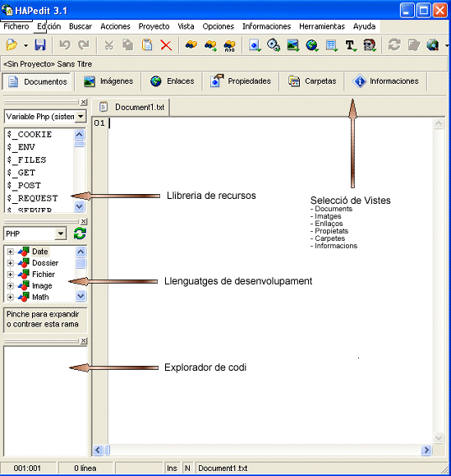Open a file with the folder icon
This screenshot has width=451, height=476.
[x=12, y=45]
